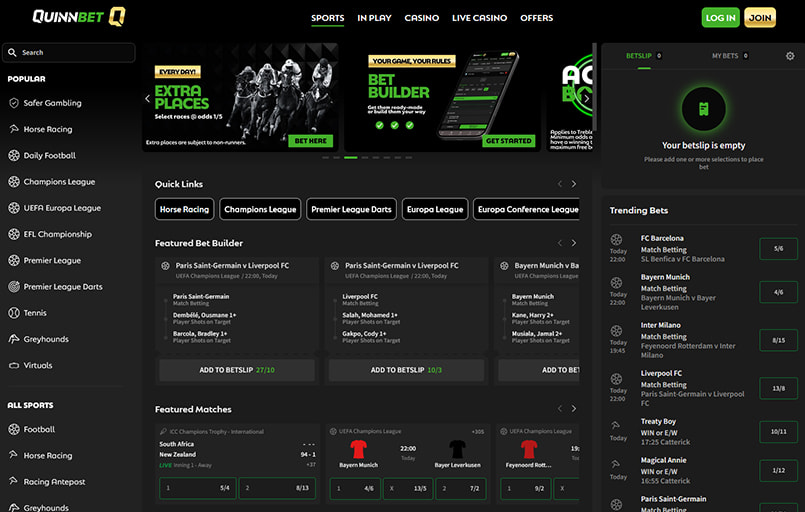Select Magical Annie 1/12 odds
This screenshot has height=512, width=805.
tap(778, 470)
